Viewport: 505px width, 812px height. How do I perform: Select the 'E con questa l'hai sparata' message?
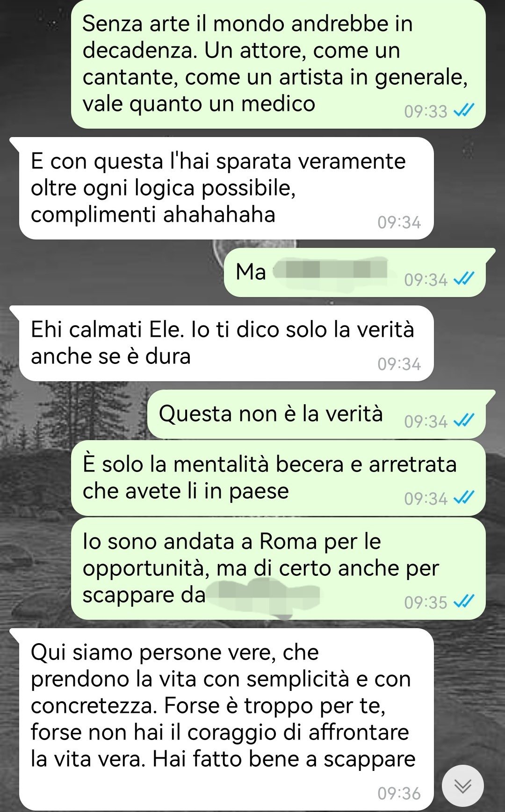(x=226, y=188)
